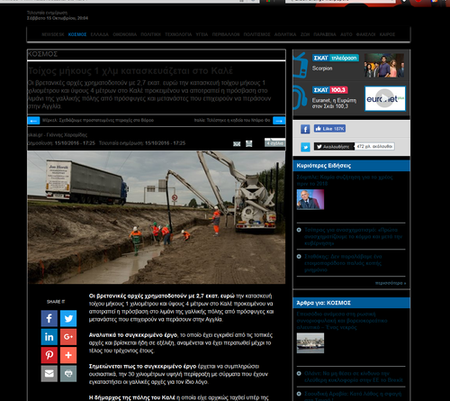Open ΣΚΑΪ radio headphones icon

click(x=300, y=97)
